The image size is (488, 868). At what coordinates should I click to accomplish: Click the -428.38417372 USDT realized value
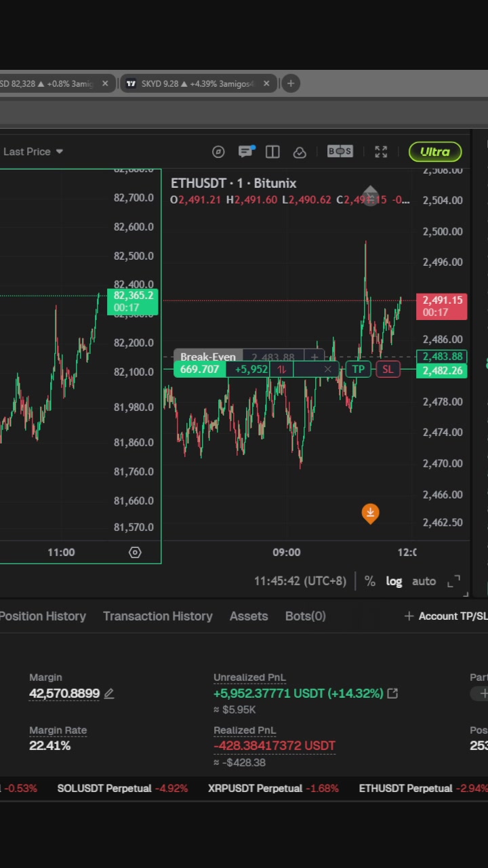274,745
